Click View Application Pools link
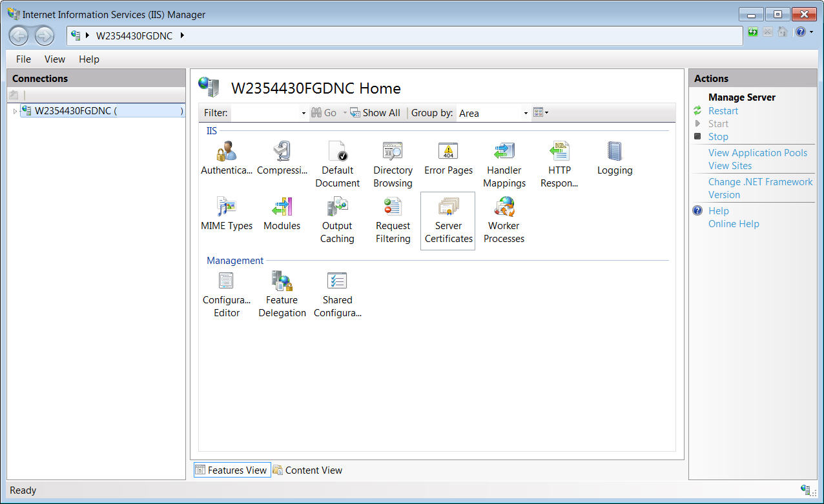The image size is (824, 504). pyautogui.click(x=757, y=153)
